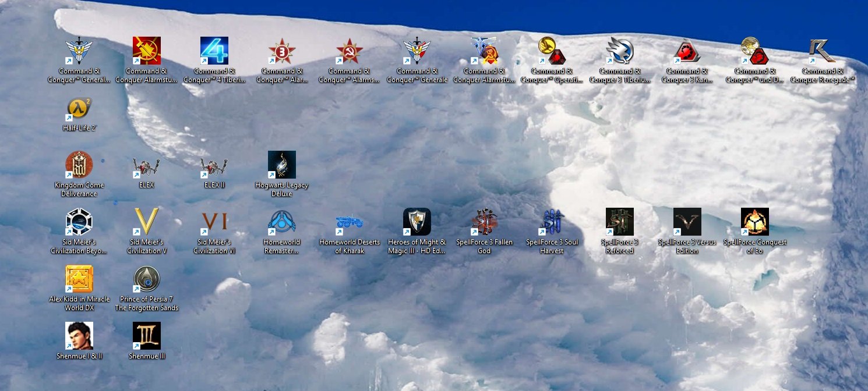
Task: Launch the red square hammer Alarmstufe shortcut
Action: 147,51
